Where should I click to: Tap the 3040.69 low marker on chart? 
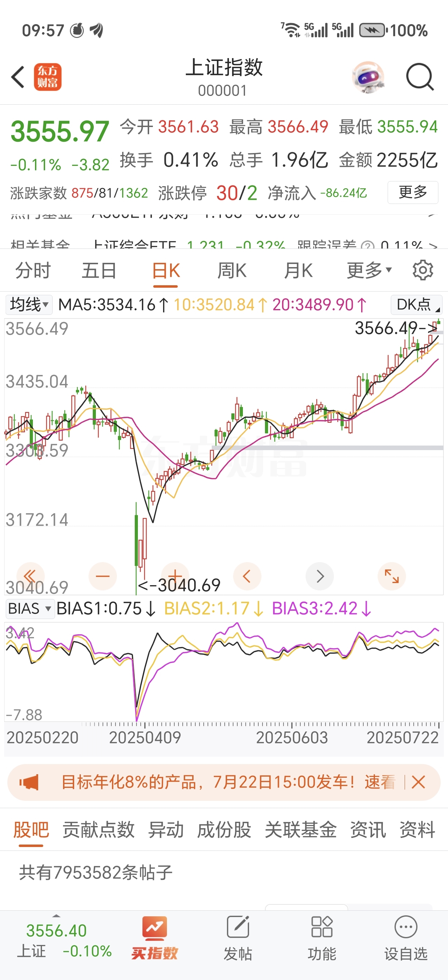[179, 585]
